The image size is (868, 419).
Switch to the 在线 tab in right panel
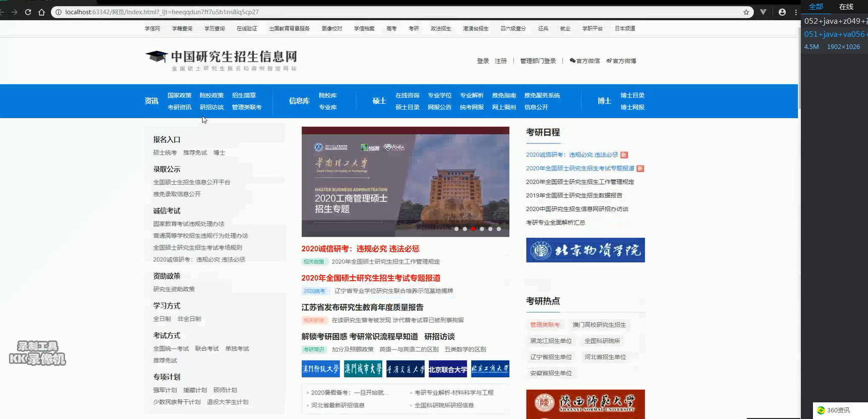point(846,7)
